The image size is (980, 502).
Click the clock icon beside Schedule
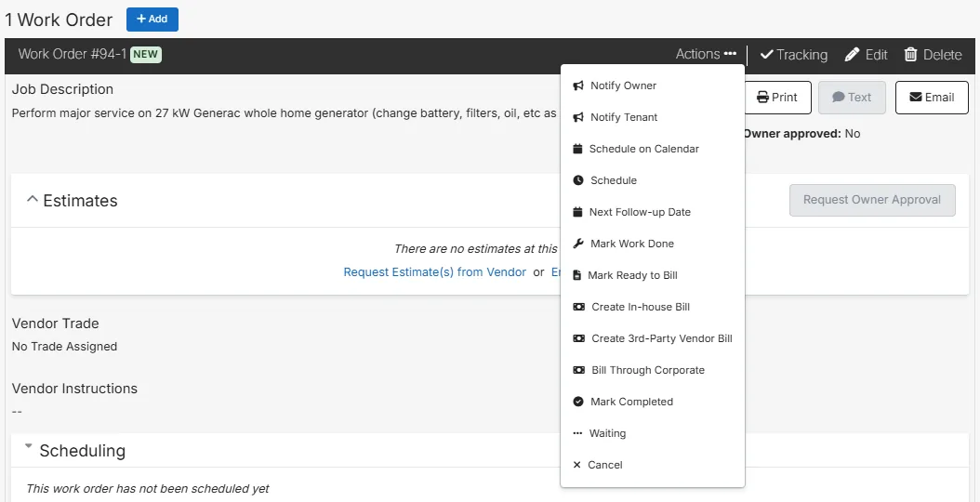[578, 180]
